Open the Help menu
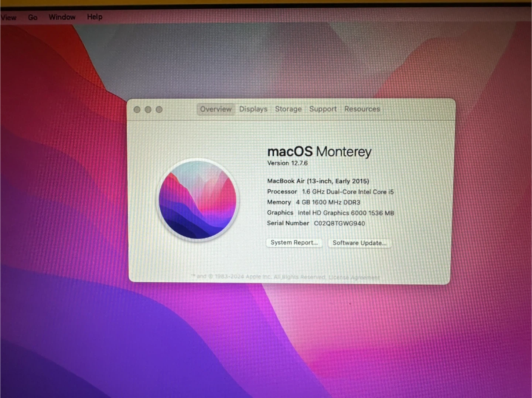This screenshot has width=532, height=398. [95, 17]
